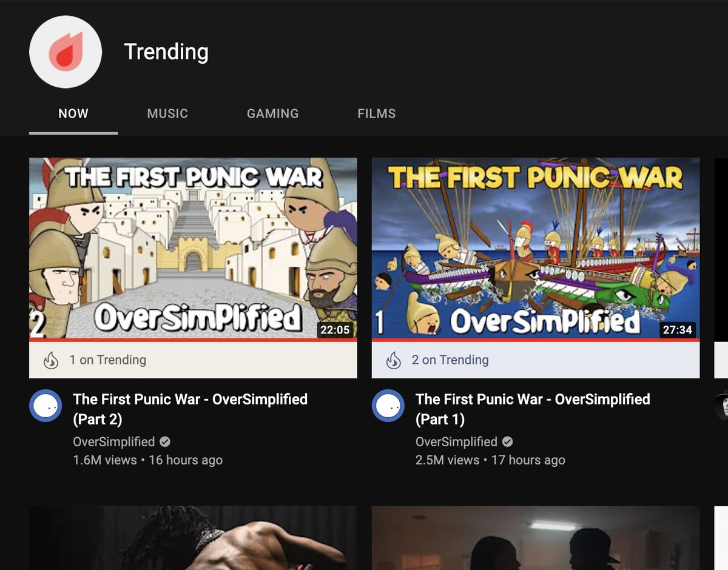Click the 27:34 duration badge

point(678,330)
